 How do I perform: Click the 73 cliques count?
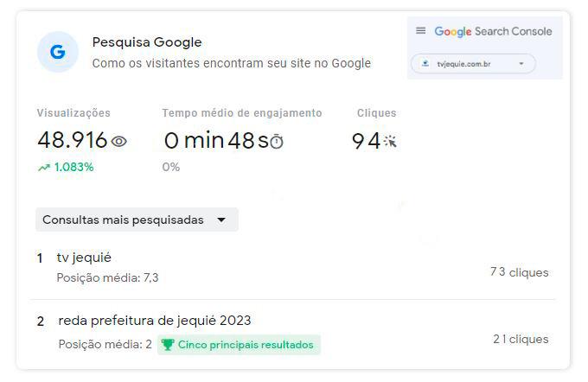(519, 272)
